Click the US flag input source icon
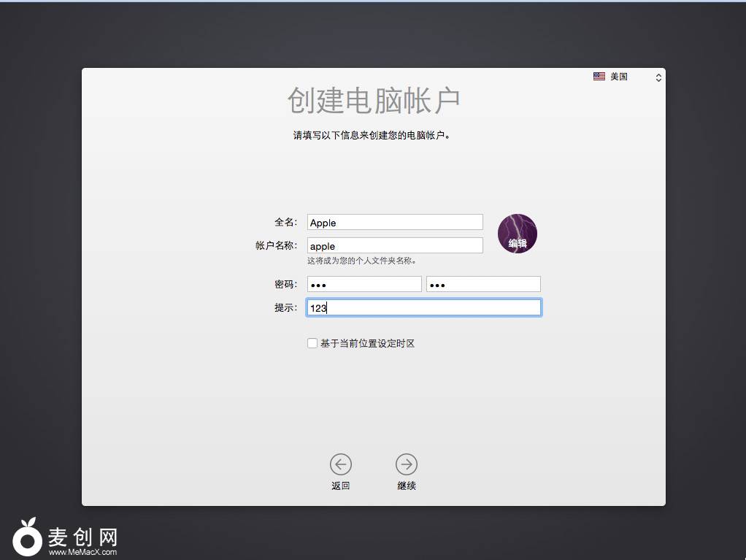Screen dimensions: 746x560 point(599,77)
